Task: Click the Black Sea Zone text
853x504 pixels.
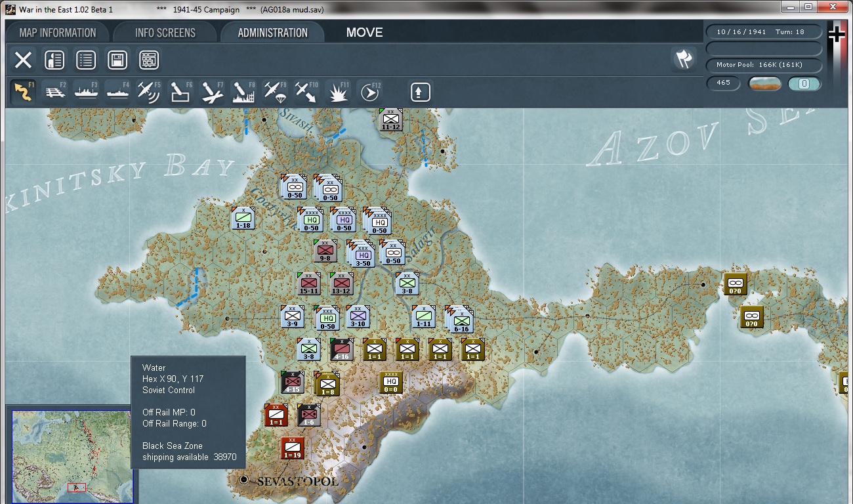Action: 173,446
